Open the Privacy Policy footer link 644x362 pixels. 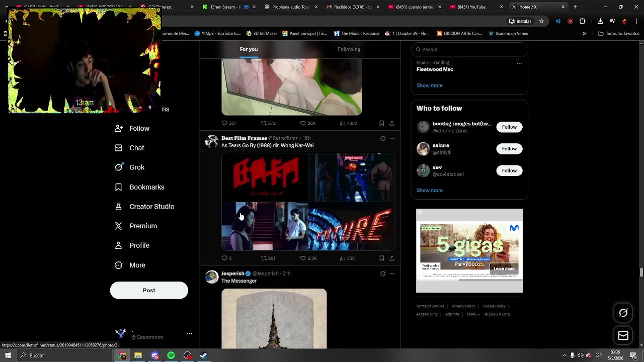(x=463, y=306)
